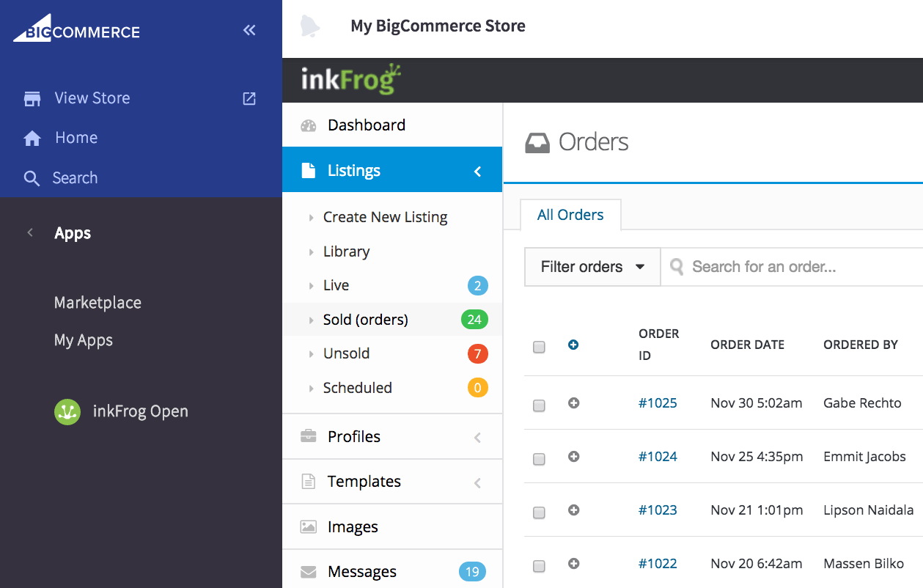
Task: Expand details for order #1024 plus icon
Action: coord(574,456)
